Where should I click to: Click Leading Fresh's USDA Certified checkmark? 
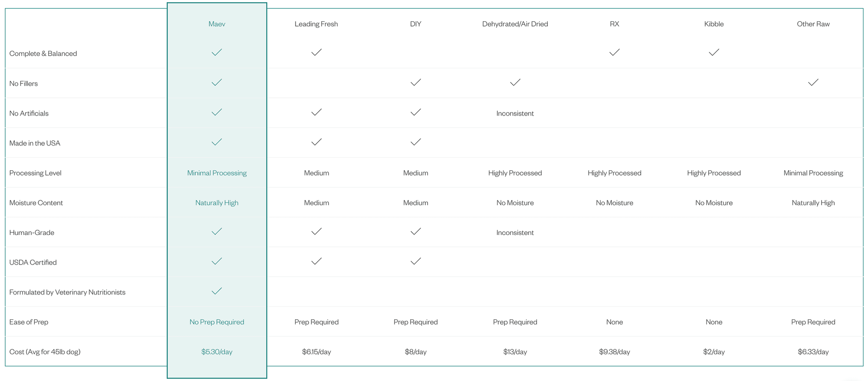pyautogui.click(x=316, y=262)
